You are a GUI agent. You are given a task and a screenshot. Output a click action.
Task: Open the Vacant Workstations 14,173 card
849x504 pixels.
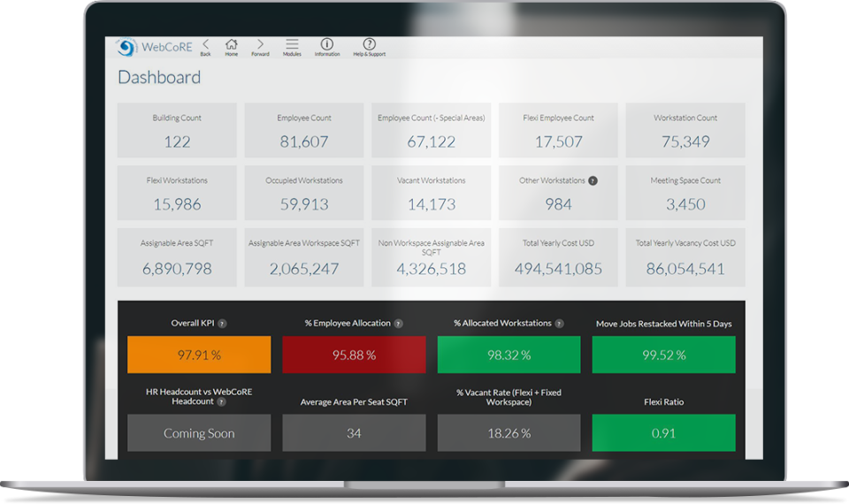click(431, 194)
